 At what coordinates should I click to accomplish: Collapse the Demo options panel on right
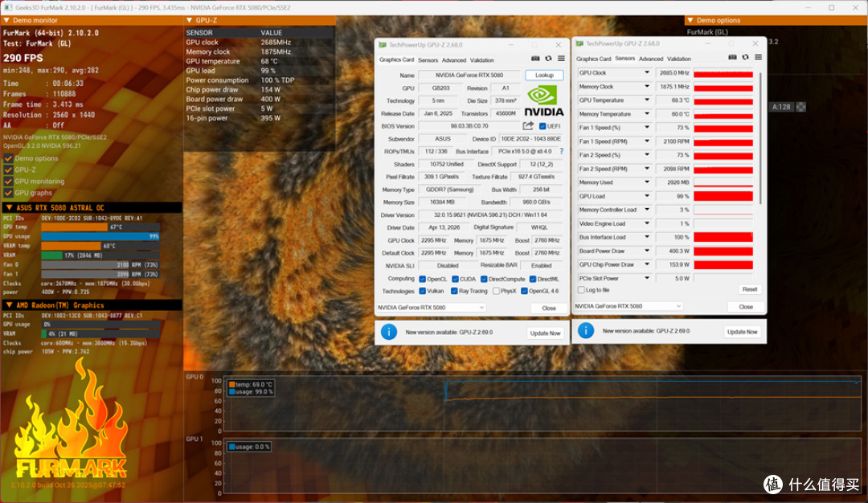tap(690, 20)
